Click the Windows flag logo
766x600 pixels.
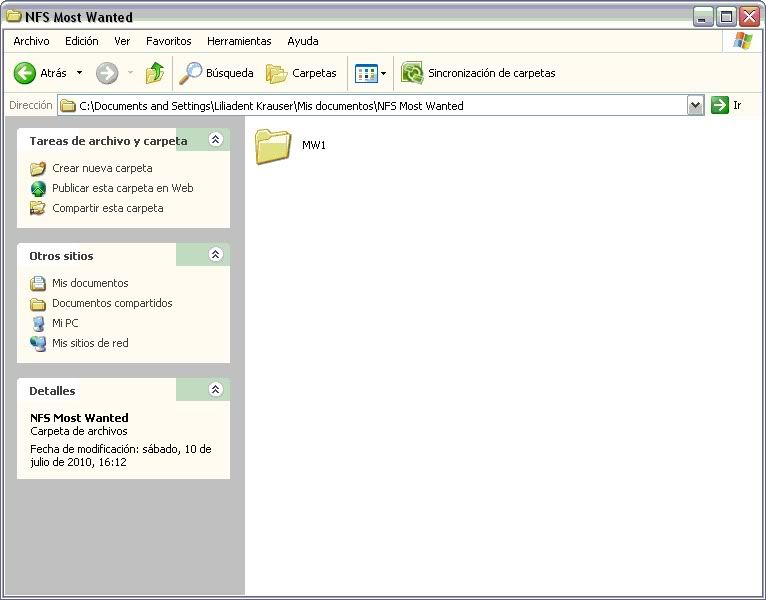coord(743,41)
